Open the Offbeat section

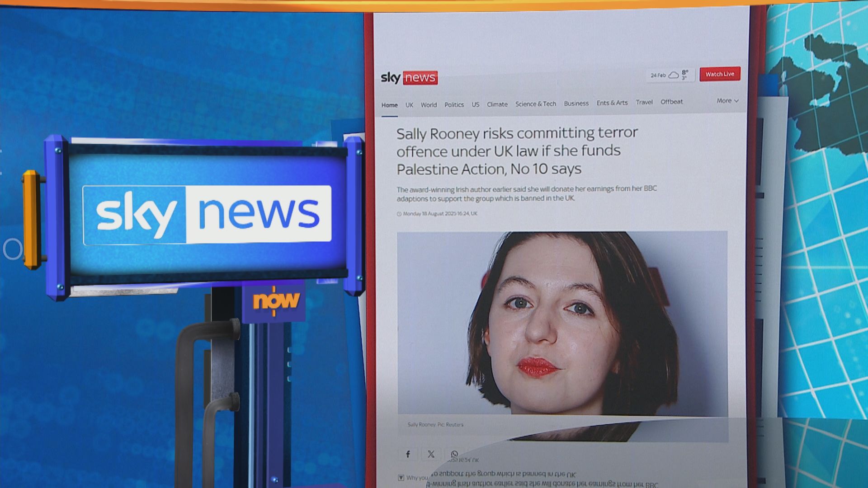pos(671,102)
